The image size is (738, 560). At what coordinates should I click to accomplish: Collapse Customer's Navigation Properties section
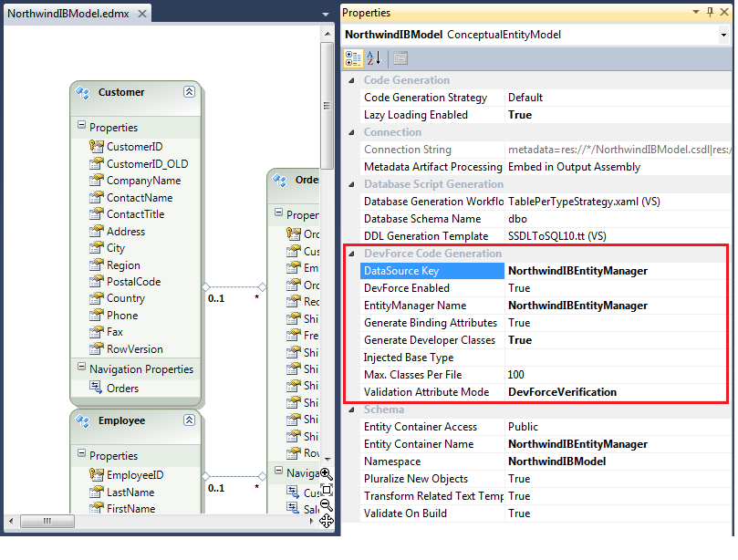coord(82,367)
